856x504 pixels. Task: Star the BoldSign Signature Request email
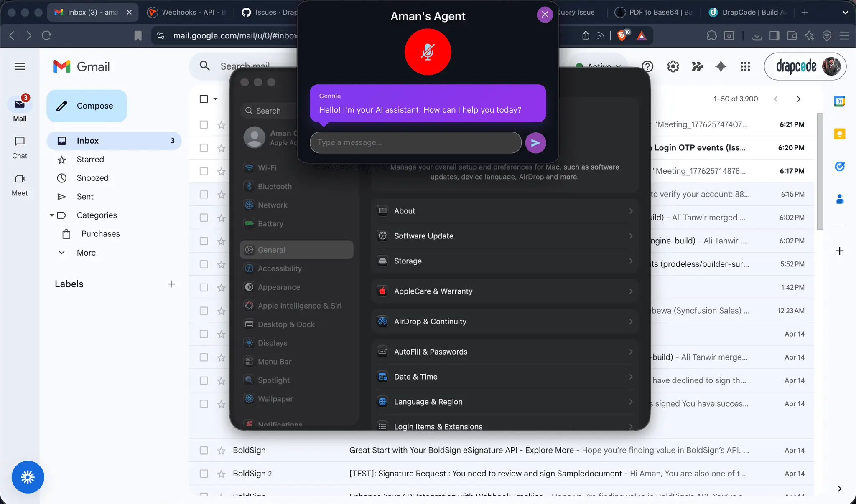[221, 474]
